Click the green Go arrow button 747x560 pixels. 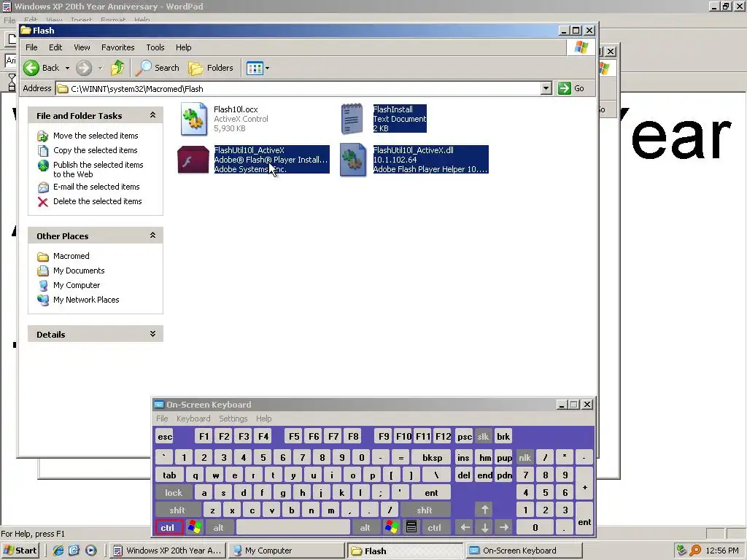click(564, 88)
